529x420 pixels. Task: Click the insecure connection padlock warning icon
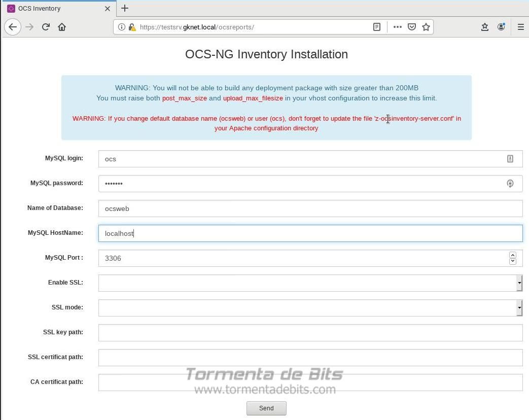point(132,27)
